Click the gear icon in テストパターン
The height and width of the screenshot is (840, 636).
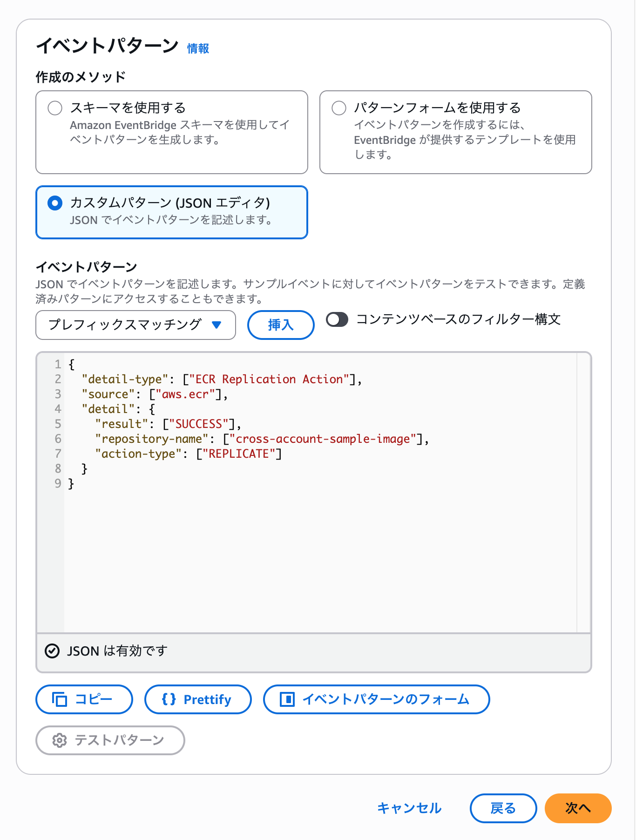pos(60,740)
